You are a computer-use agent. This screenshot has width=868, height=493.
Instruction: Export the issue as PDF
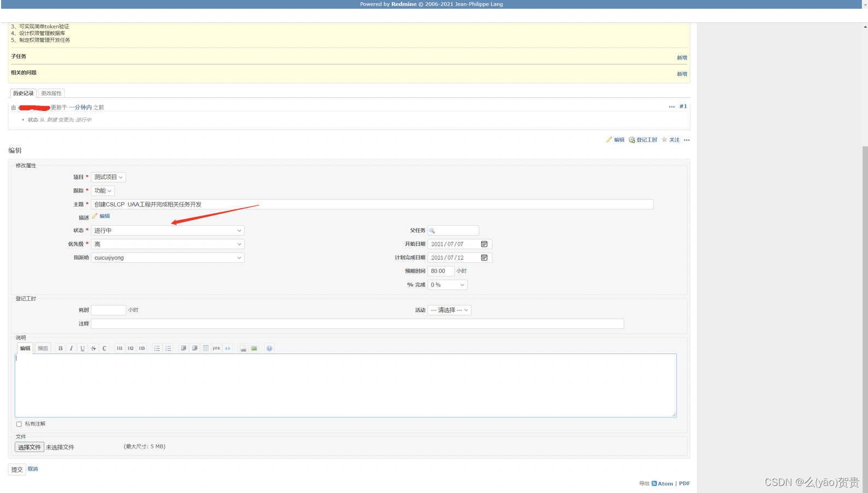684,484
